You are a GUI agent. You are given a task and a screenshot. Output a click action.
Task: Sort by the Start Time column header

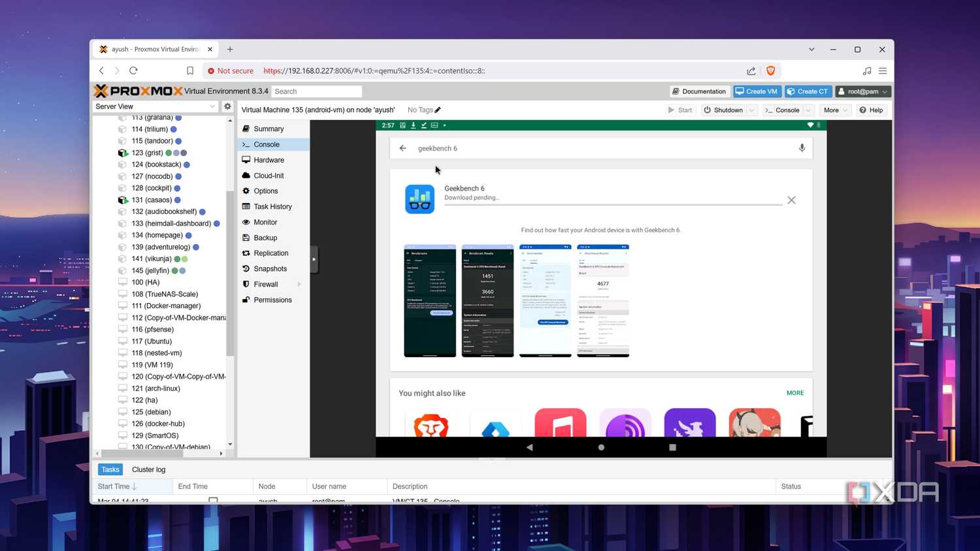[x=133, y=486]
